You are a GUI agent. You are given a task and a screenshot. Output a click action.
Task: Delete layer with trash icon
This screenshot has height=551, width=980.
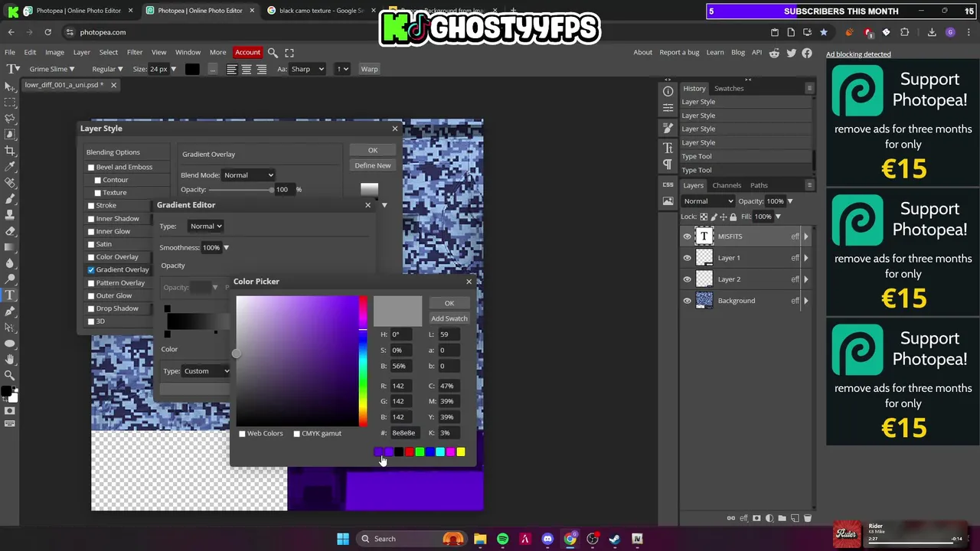click(807, 518)
